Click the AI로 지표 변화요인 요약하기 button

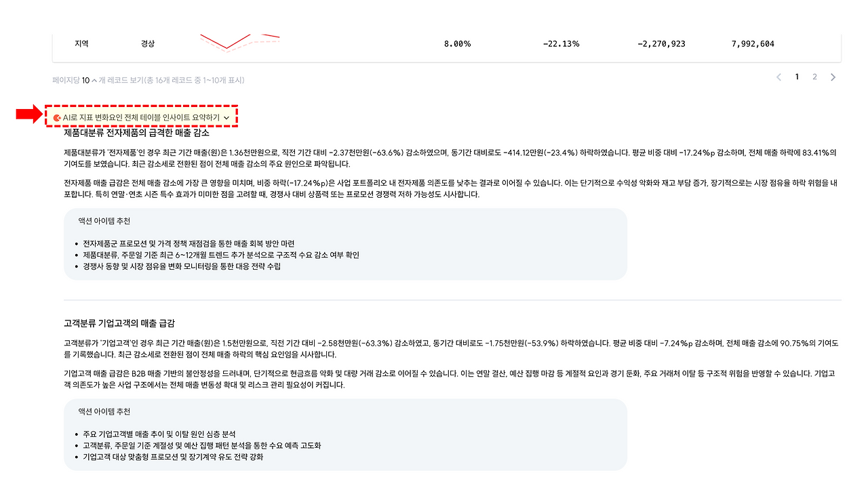click(142, 118)
